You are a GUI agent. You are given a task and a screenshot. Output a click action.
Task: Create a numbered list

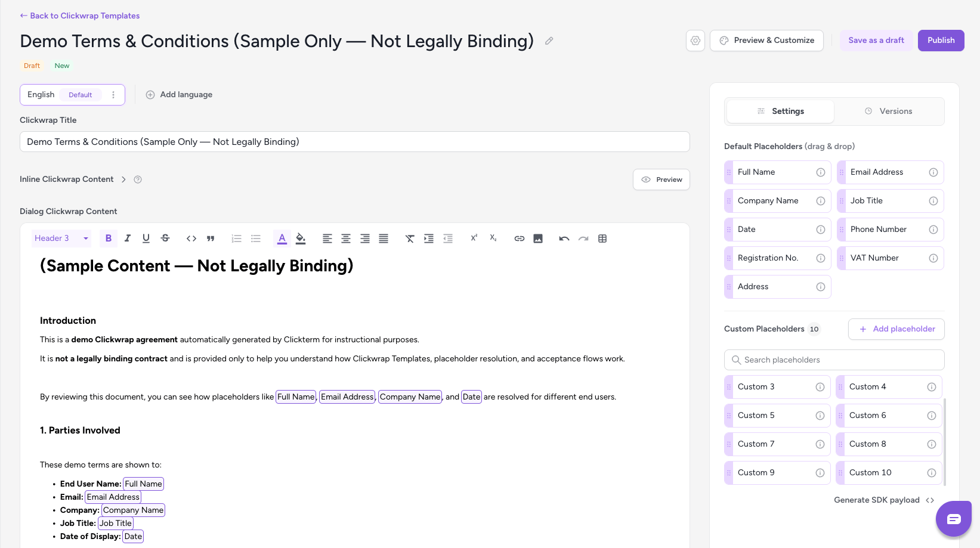point(237,239)
